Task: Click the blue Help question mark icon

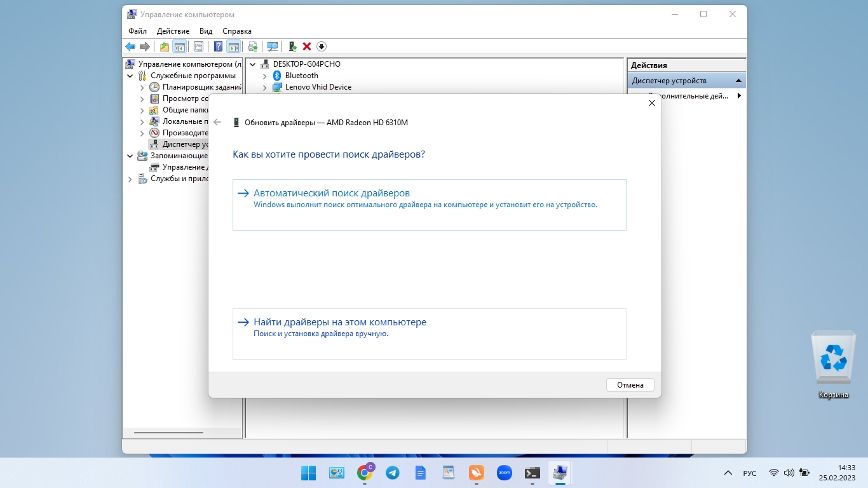Action: [218, 46]
